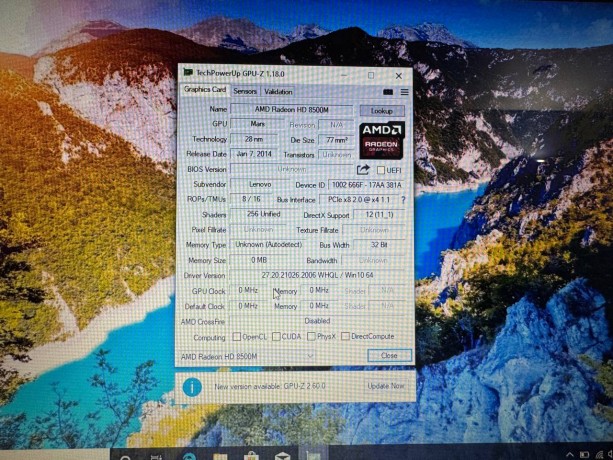Click the Name field showing AMD Radeon HD 8500M
The height and width of the screenshot is (460, 613).
pyautogui.click(x=292, y=110)
